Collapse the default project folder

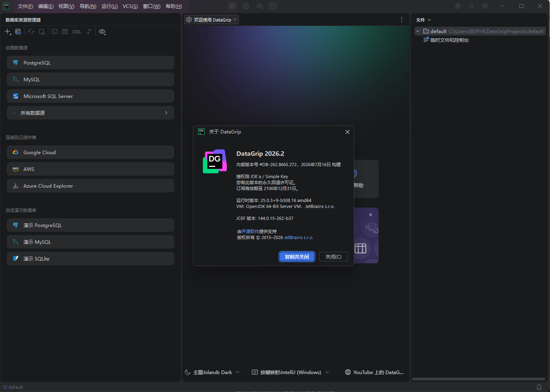418,31
